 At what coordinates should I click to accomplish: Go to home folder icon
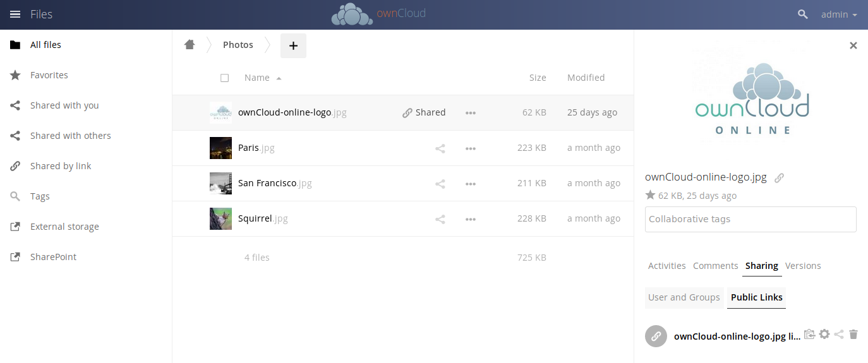(190, 45)
